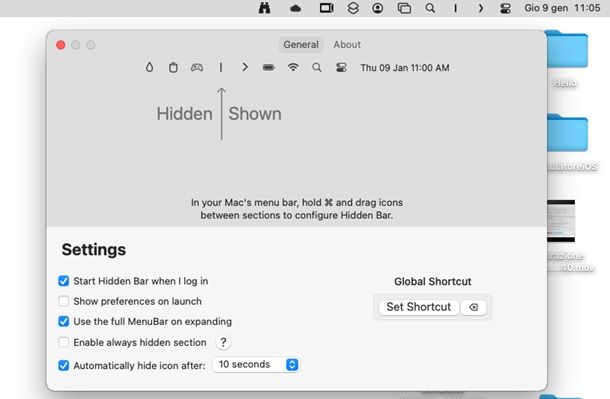Click the binoculars icon in the menu bar
Screen dimensions: 610x399
(265, 8)
